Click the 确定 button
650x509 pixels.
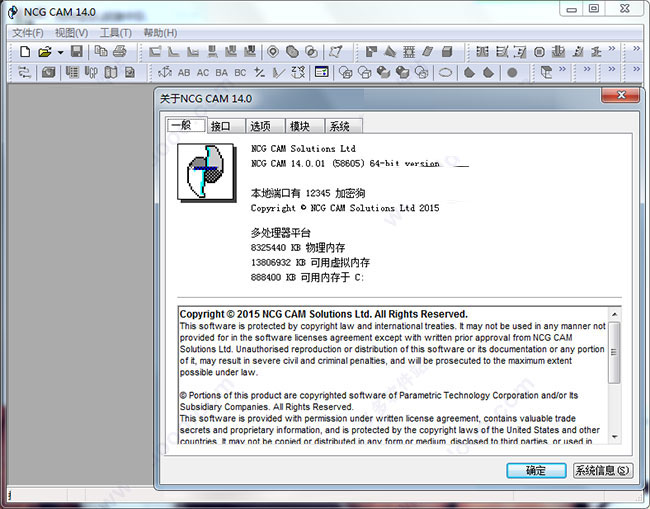[x=536, y=470]
